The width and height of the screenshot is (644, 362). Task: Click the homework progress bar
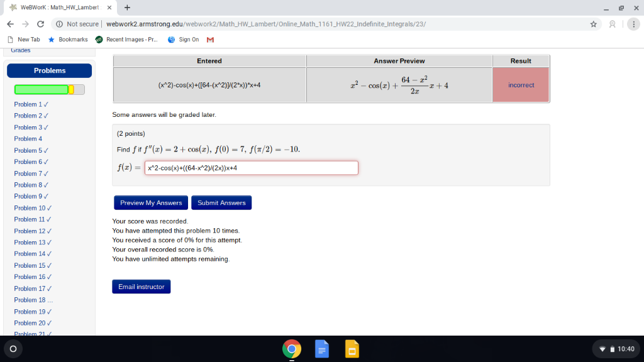coord(48,89)
